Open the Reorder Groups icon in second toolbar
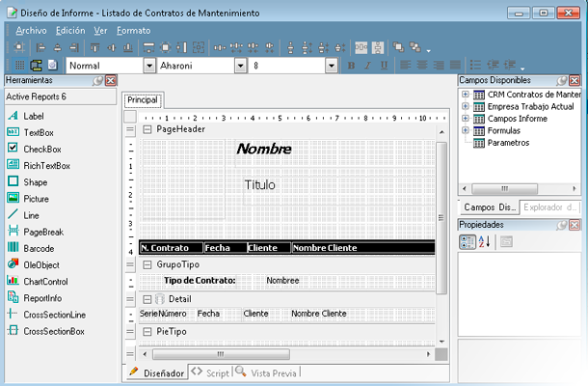 tap(36, 66)
